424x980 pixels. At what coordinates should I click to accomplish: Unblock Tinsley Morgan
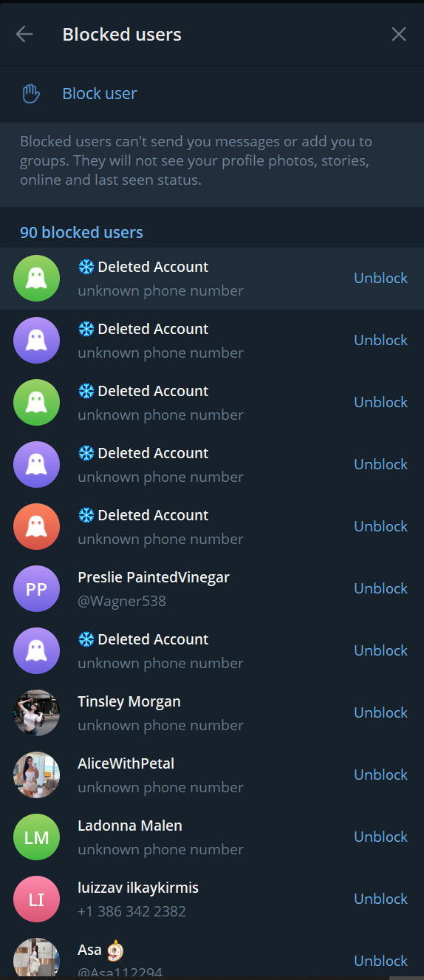pos(380,712)
